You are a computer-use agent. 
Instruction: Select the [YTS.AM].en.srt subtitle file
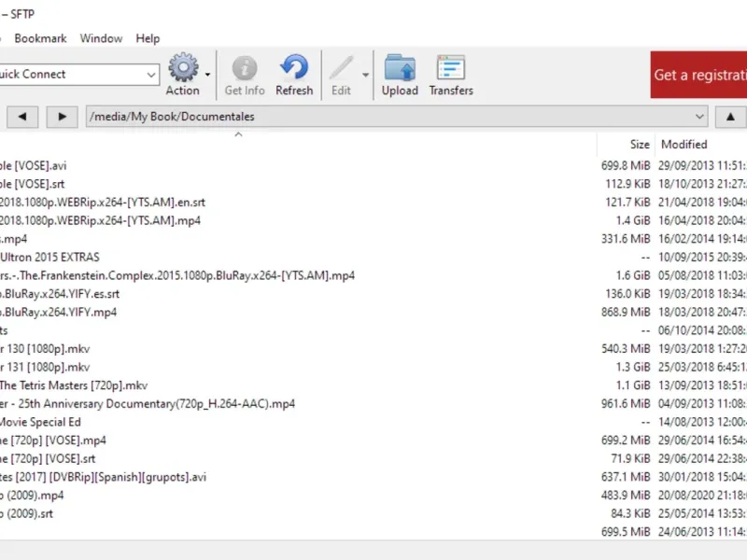[x=103, y=203]
